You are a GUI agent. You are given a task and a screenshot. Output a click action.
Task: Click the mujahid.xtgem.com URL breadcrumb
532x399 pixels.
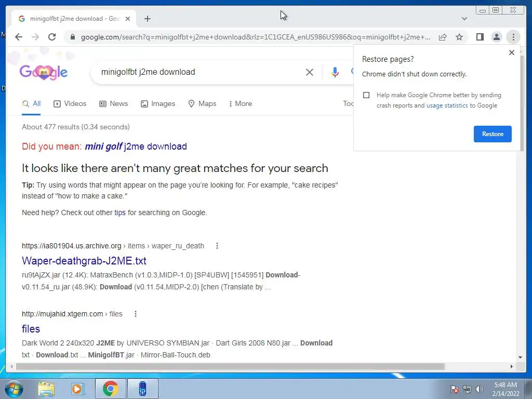click(x=72, y=314)
